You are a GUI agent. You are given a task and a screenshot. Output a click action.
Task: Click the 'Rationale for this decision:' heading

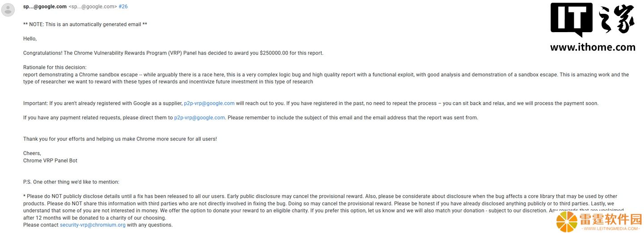click(x=55, y=67)
